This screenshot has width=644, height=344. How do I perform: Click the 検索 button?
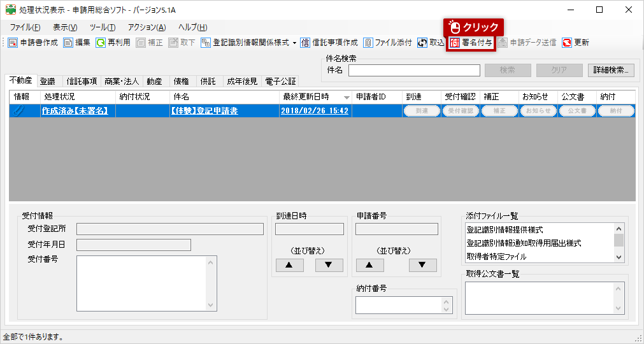point(508,70)
